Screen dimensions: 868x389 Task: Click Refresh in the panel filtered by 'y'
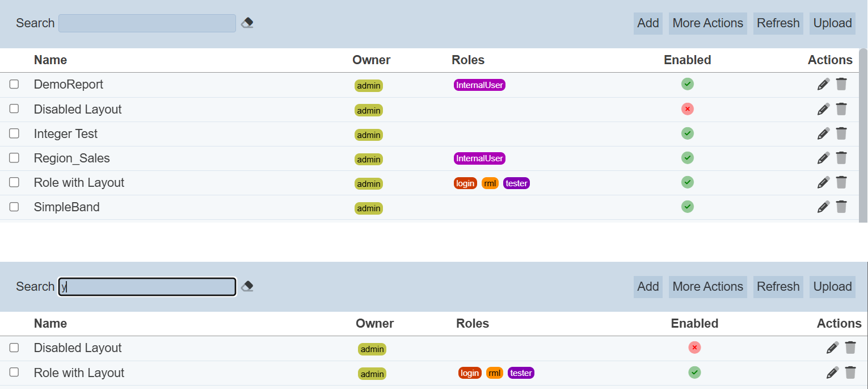(778, 287)
